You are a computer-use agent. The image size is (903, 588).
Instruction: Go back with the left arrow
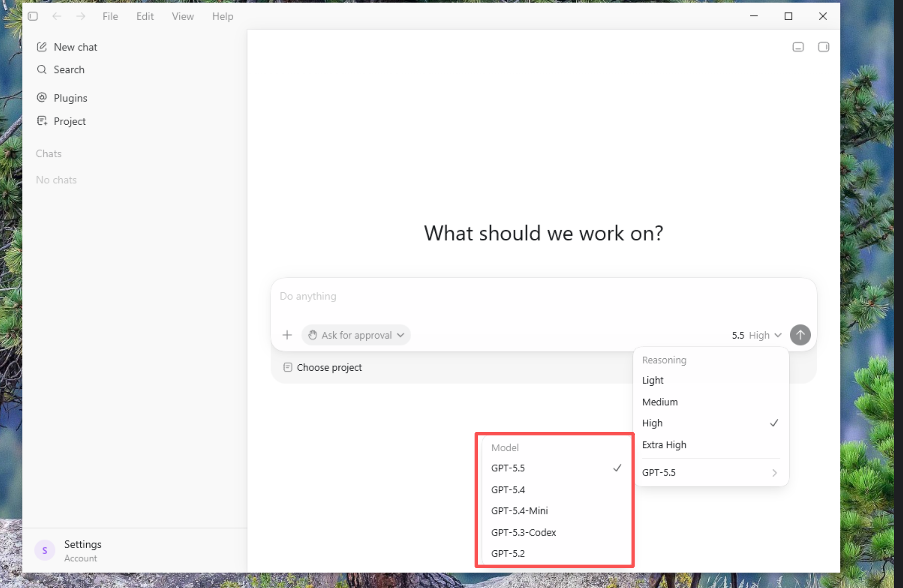click(x=57, y=16)
